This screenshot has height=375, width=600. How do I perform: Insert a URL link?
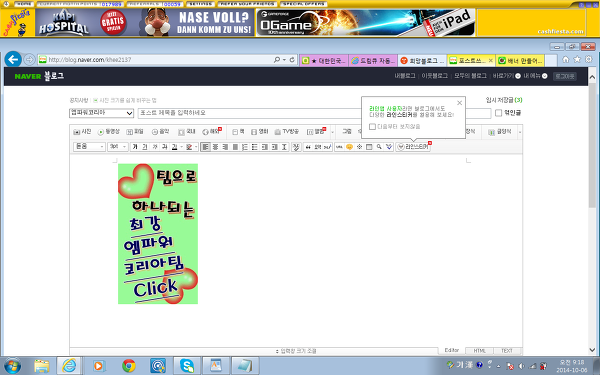point(339,147)
